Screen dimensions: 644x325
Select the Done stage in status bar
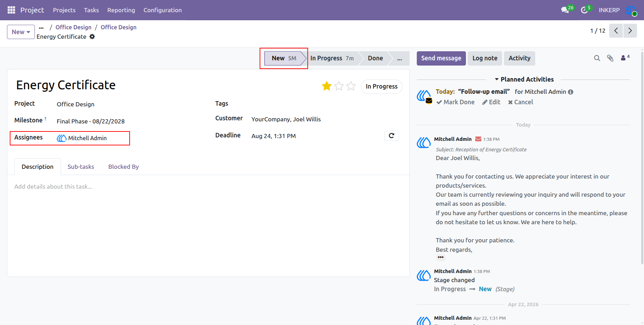point(375,58)
